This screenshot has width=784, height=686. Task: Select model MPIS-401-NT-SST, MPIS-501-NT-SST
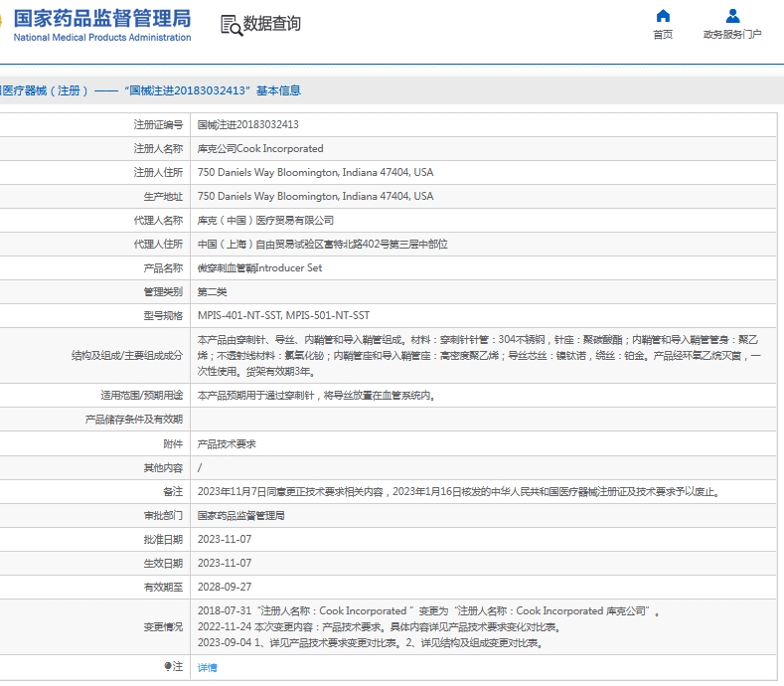[x=283, y=316]
